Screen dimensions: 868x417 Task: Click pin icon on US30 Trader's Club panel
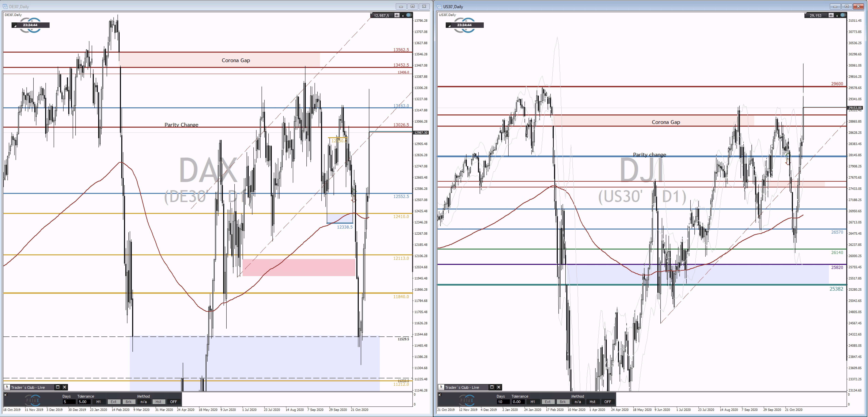click(x=441, y=387)
